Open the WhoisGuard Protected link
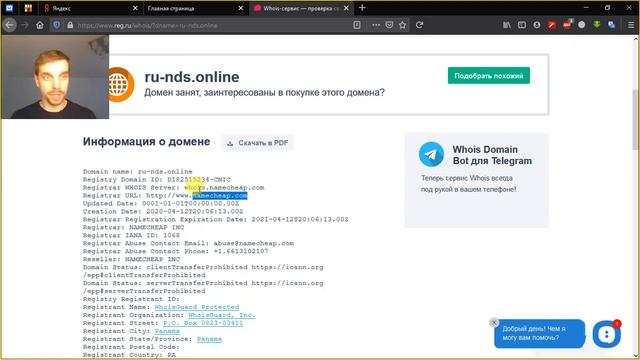Viewport: 640px width, 360px height. coord(197,307)
